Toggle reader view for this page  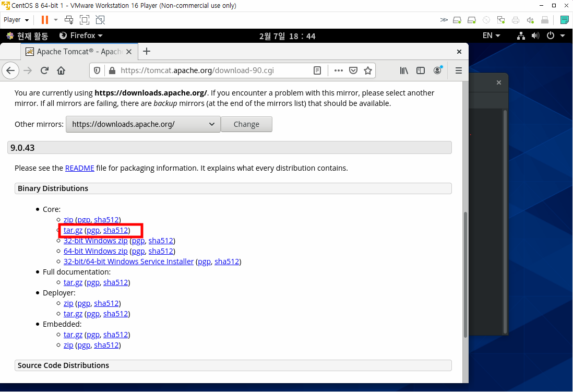317,70
